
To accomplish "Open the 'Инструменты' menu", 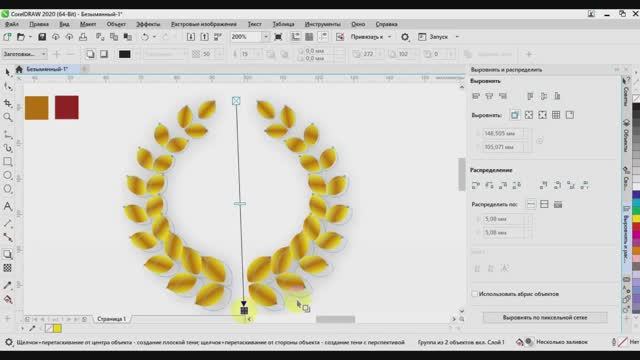I will (x=322, y=24).
